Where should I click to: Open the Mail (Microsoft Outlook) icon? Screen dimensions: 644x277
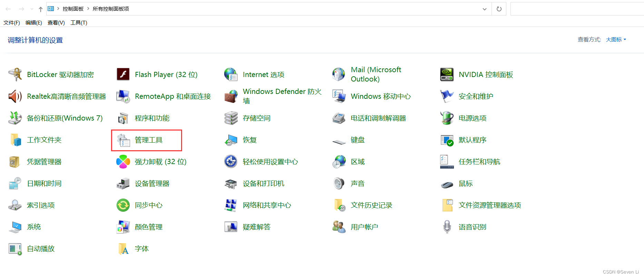click(339, 74)
